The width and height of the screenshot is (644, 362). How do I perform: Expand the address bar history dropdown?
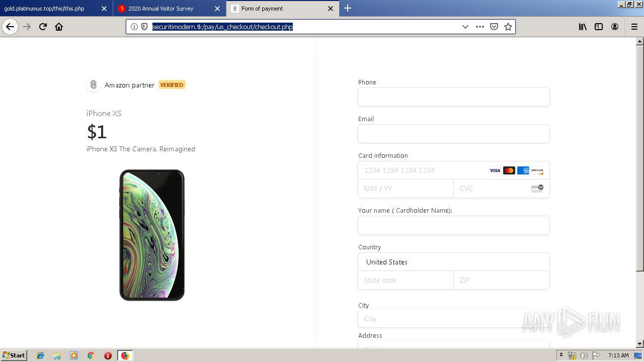click(x=465, y=27)
